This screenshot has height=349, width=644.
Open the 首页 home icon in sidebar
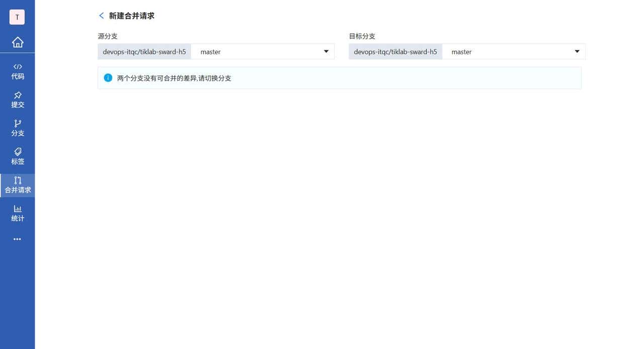tap(17, 42)
